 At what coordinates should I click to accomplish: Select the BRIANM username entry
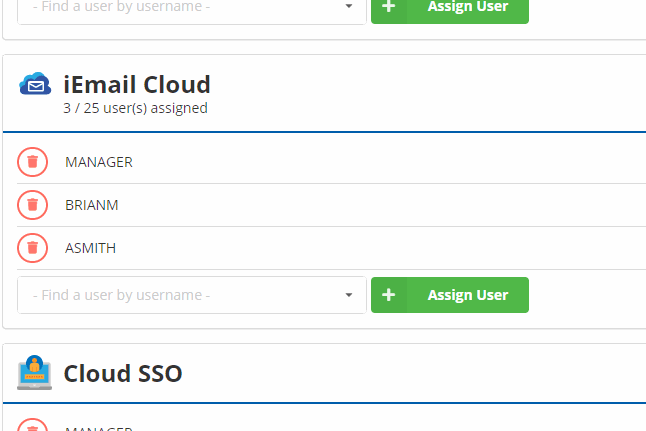92,205
